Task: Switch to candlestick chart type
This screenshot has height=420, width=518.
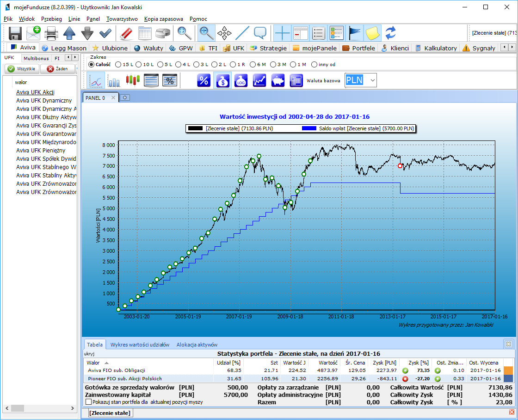Action: click(x=133, y=80)
